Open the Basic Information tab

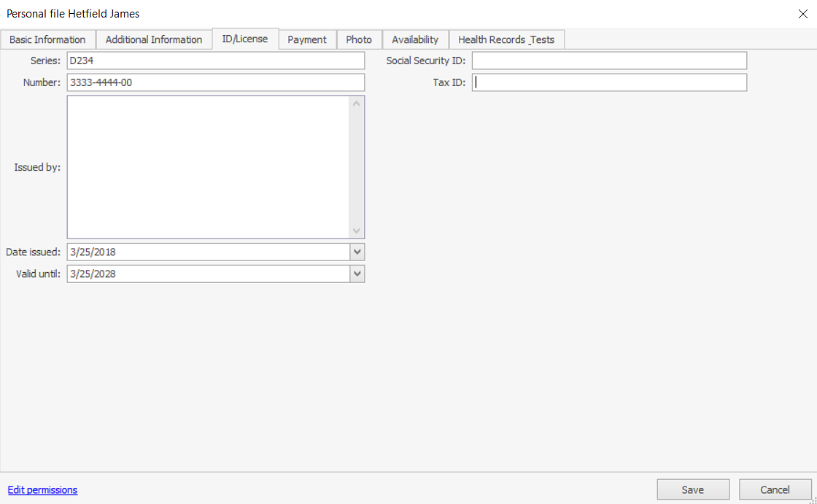click(47, 39)
